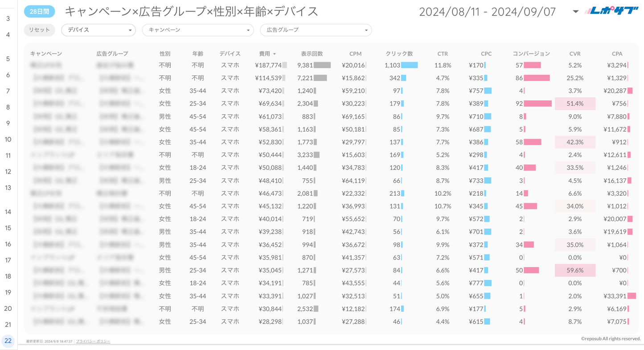Open the プライバシー ポリシー link
The width and height of the screenshot is (644, 350).
(x=93, y=341)
